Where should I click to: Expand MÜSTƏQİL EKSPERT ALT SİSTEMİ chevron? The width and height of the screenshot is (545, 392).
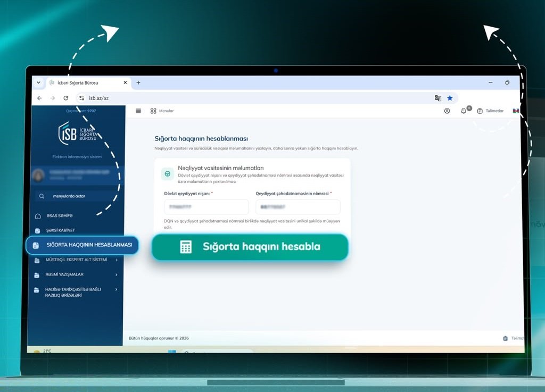pyautogui.click(x=117, y=260)
